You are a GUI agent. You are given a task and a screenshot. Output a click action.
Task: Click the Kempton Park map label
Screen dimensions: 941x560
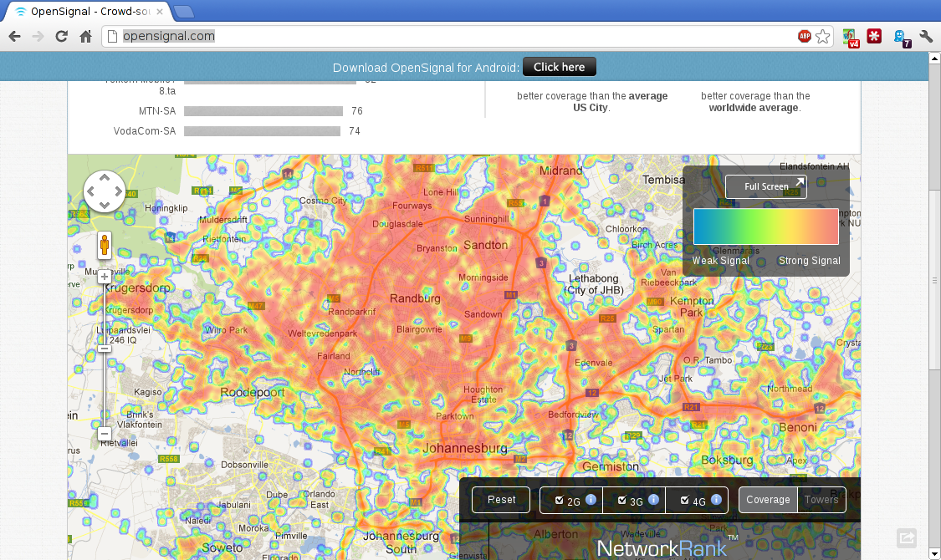point(692,307)
